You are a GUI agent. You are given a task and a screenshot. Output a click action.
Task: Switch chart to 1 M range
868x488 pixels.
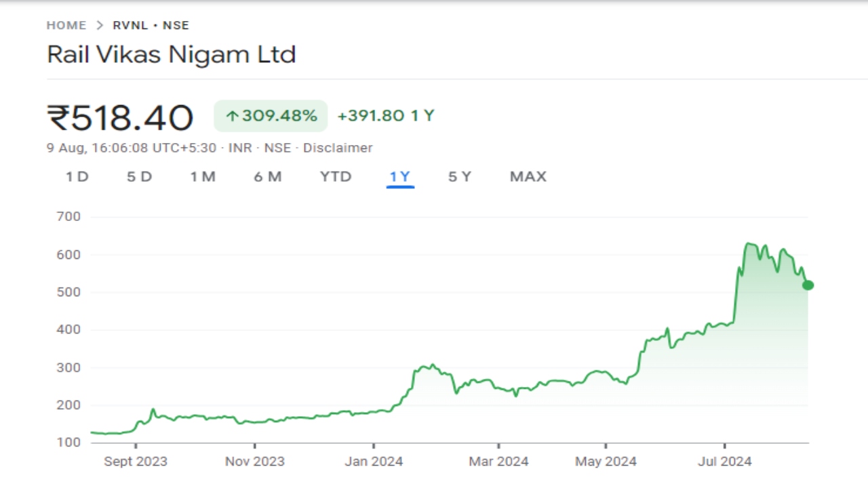[x=203, y=177]
